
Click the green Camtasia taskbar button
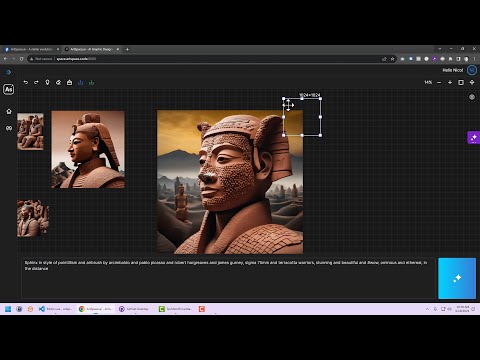(x=175, y=309)
